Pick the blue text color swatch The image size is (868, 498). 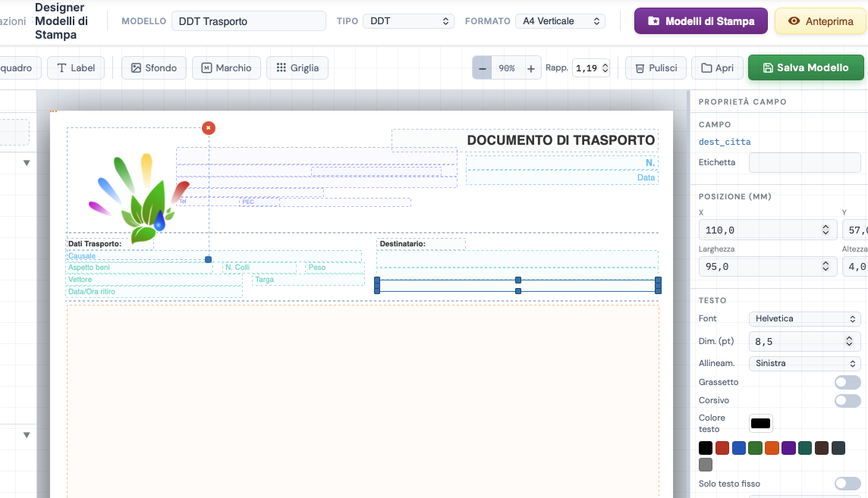739,448
